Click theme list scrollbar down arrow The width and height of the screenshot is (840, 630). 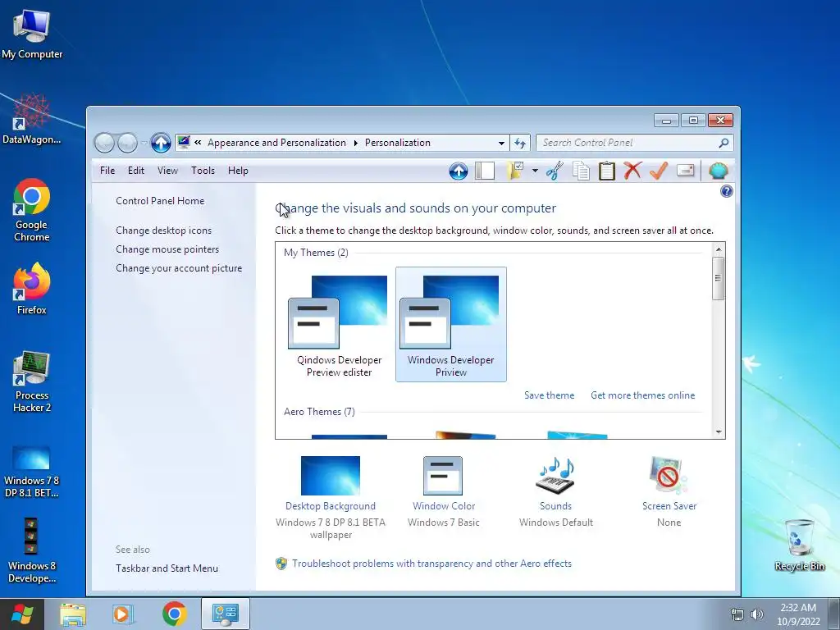tap(719, 431)
